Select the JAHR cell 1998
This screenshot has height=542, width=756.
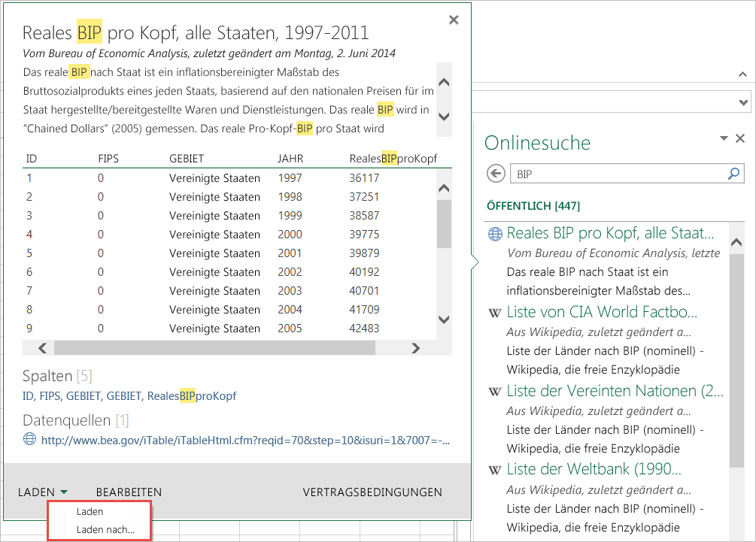click(x=290, y=196)
